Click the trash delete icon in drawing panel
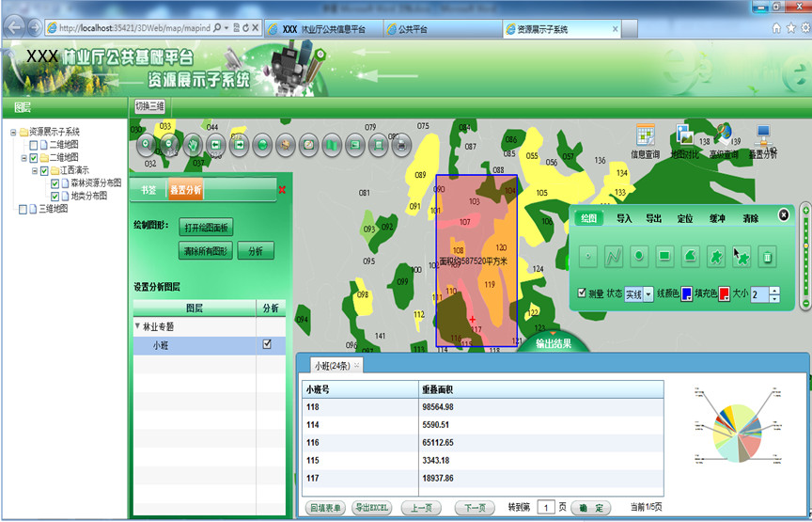Image resolution: width=812 pixels, height=522 pixels. 767,255
